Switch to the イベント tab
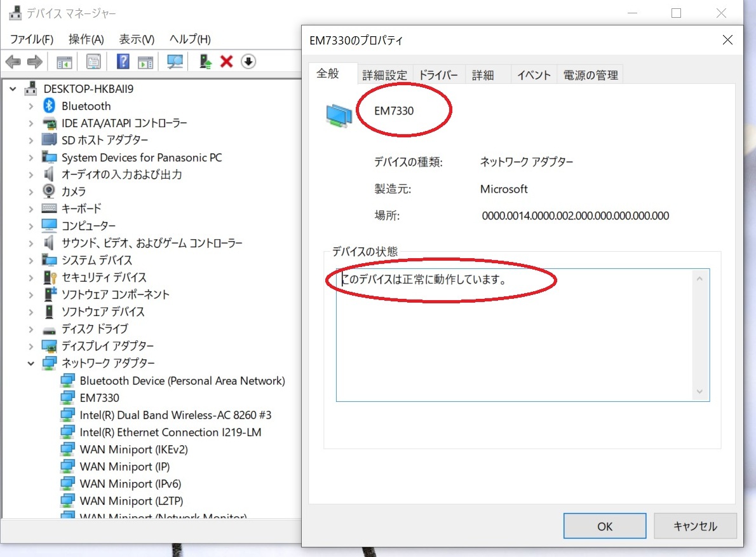This screenshot has width=756, height=557. [x=534, y=75]
